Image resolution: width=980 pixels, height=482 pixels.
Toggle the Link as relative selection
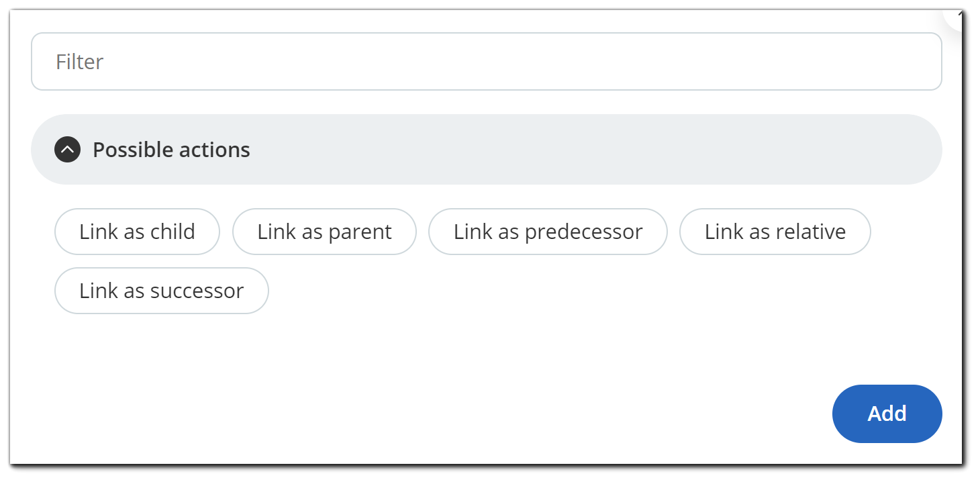tap(775, 232)
